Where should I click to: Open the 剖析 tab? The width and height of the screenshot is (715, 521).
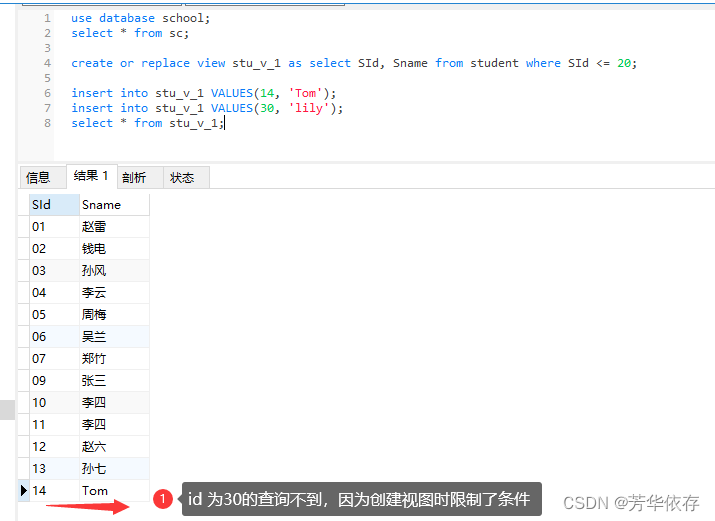click(x=140, y=177)
